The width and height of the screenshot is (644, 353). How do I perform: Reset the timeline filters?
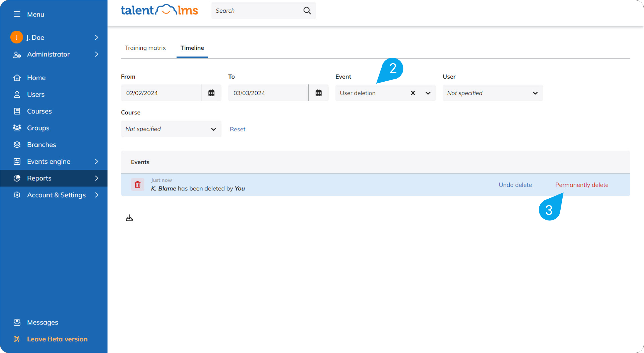coord(238,129)
